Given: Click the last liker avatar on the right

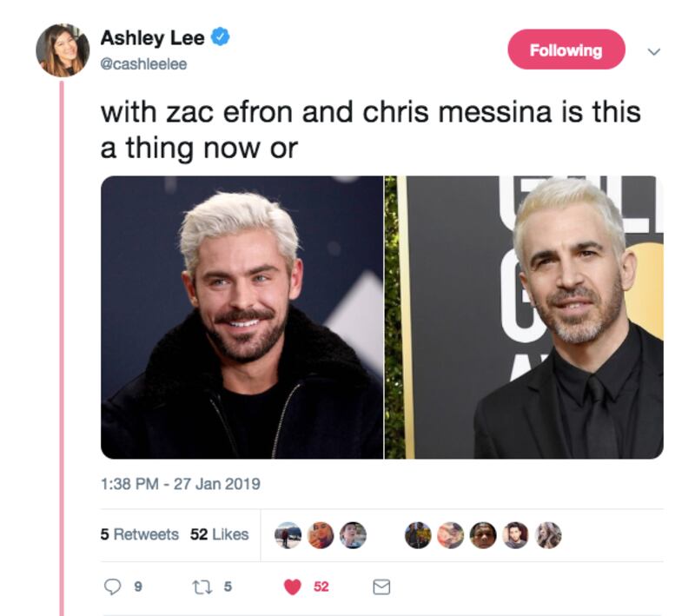Looking at the screenshot, I should (549, 535).
